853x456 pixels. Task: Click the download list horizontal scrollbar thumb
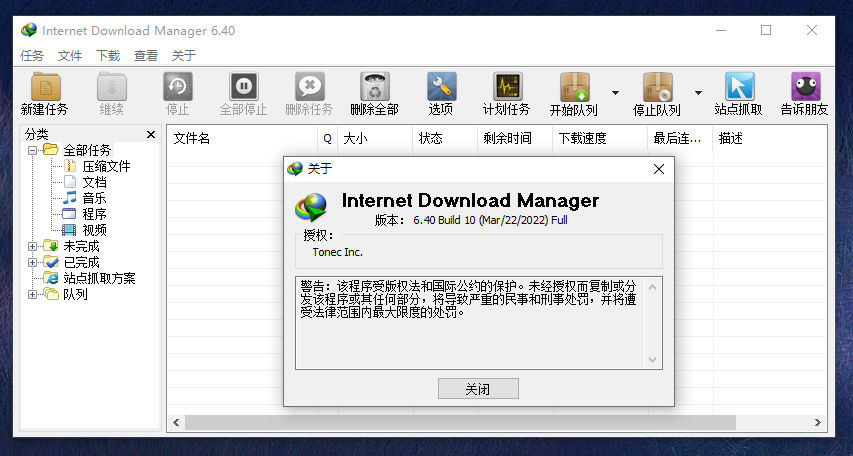click(x=460, y=422)
